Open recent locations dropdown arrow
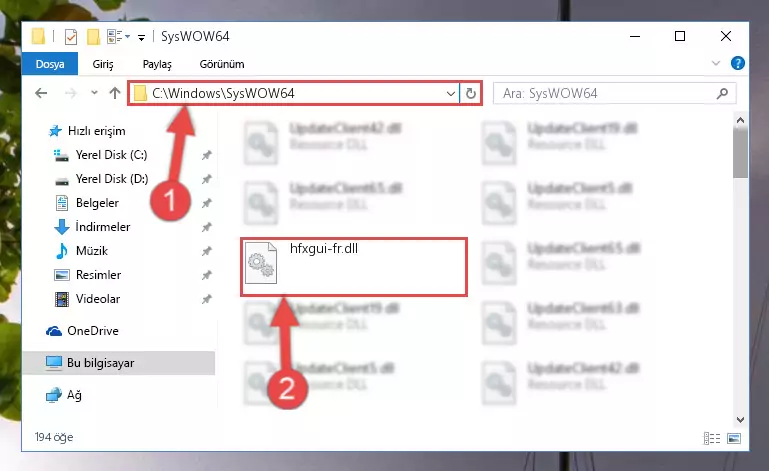This screenshot has width=769, height=471. pos(94,93)
